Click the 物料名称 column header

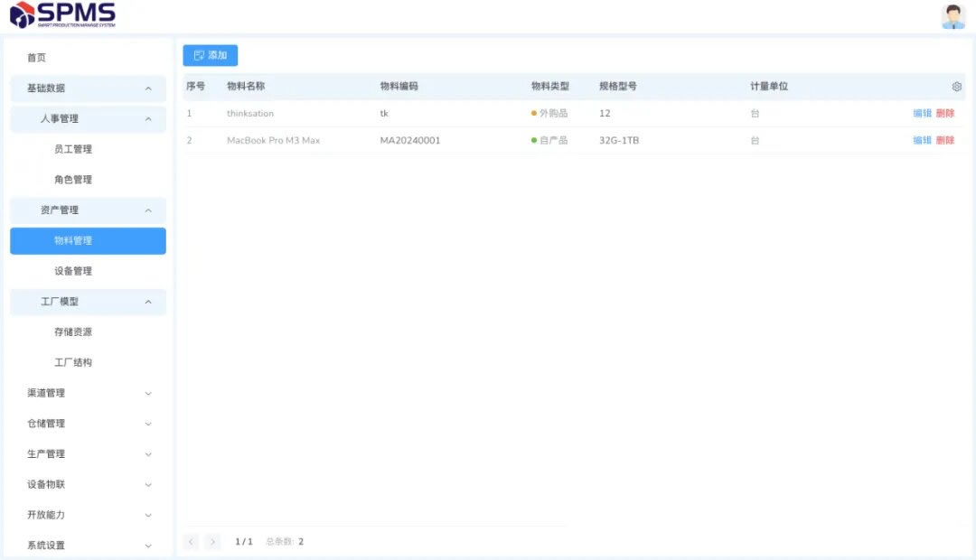tap(246, 87)
